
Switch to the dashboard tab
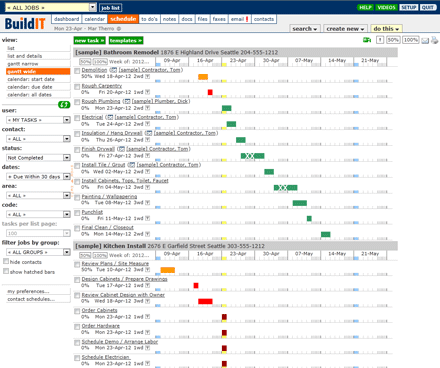coord(67,19)
